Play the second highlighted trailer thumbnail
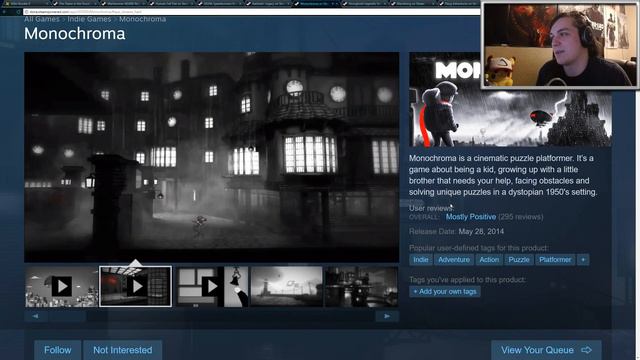Viewport: 640px width, 360px height. [136, 287]
